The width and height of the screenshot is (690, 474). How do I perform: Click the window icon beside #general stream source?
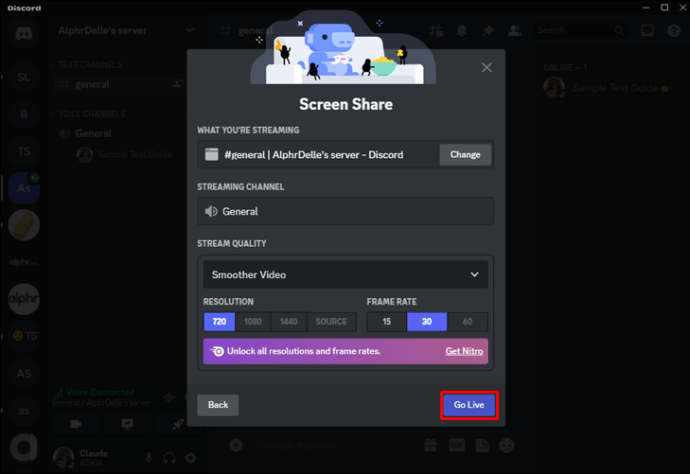(212, 154)
